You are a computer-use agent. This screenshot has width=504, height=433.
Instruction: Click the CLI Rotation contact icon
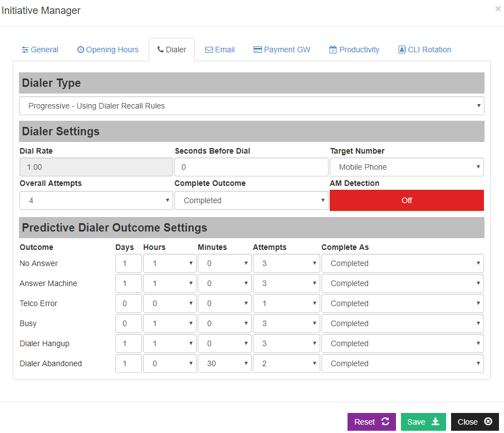click(x=402, y=50)
